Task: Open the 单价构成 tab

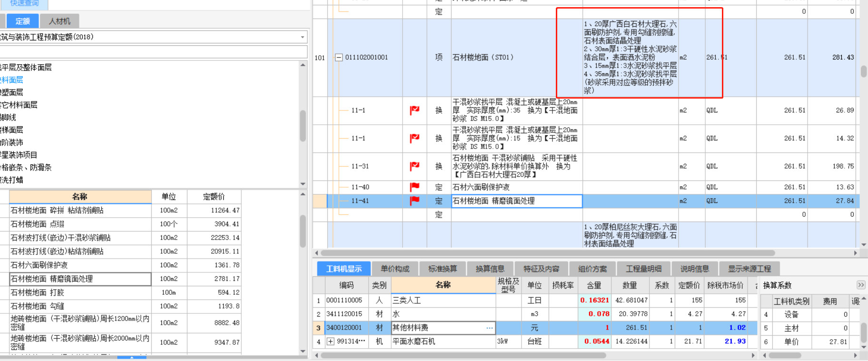Action: [395, 269]
